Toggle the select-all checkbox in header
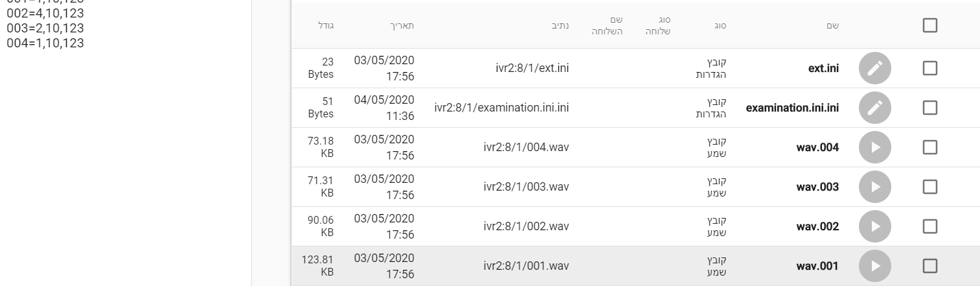This screenshot has height=286, width=980. coord(929,25)
